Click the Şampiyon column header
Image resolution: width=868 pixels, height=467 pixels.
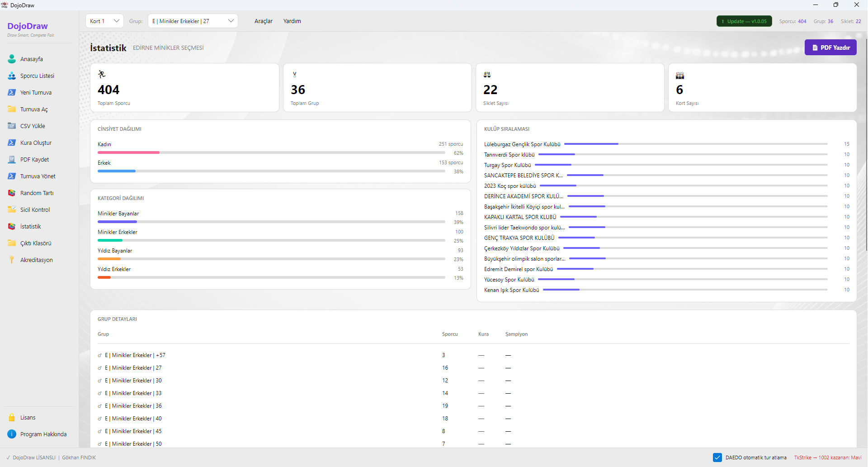point(516,334)
